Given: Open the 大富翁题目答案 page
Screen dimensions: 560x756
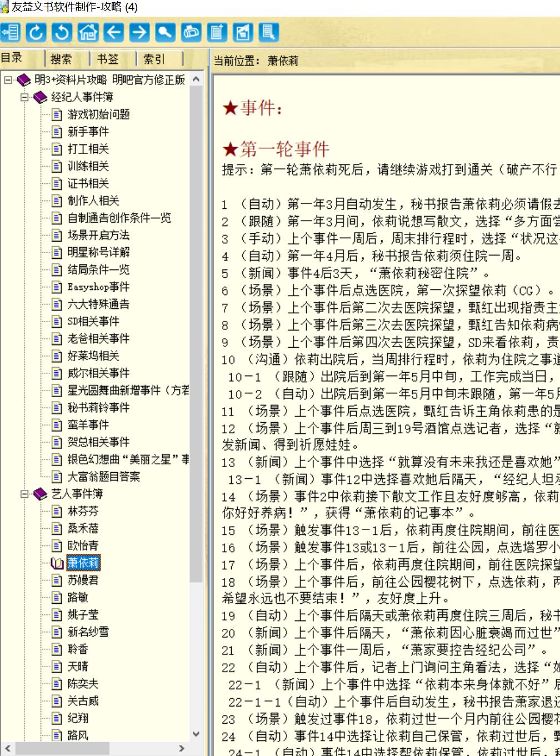Looking at the screenshot, I should click(104, 477).
